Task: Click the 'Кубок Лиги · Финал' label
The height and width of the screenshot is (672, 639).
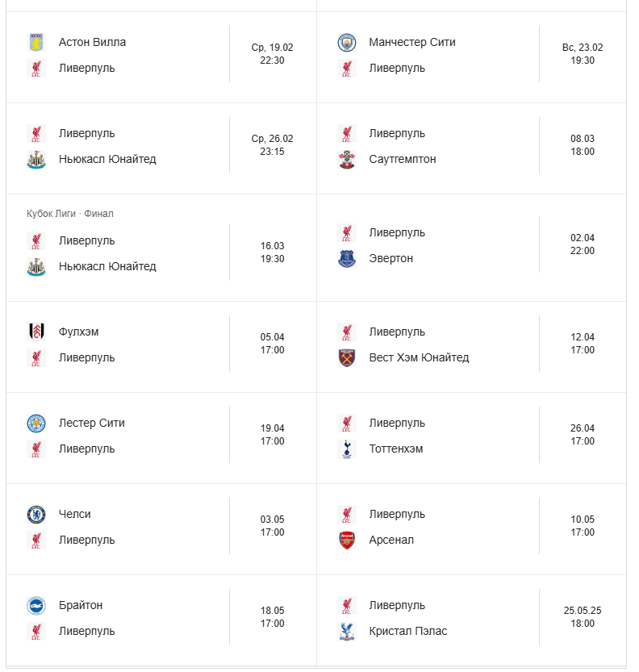Action: coord(70,214)
